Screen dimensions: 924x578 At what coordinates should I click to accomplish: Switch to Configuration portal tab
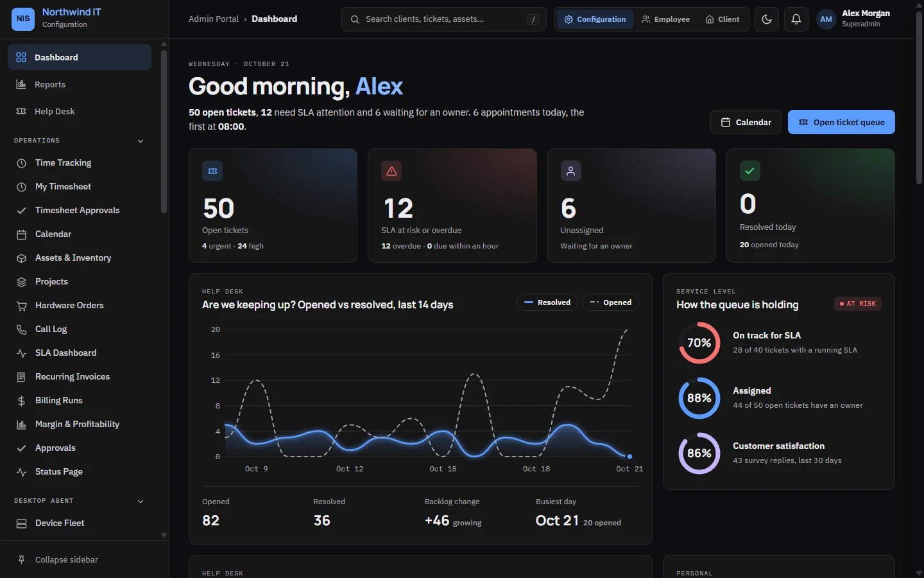595,19
